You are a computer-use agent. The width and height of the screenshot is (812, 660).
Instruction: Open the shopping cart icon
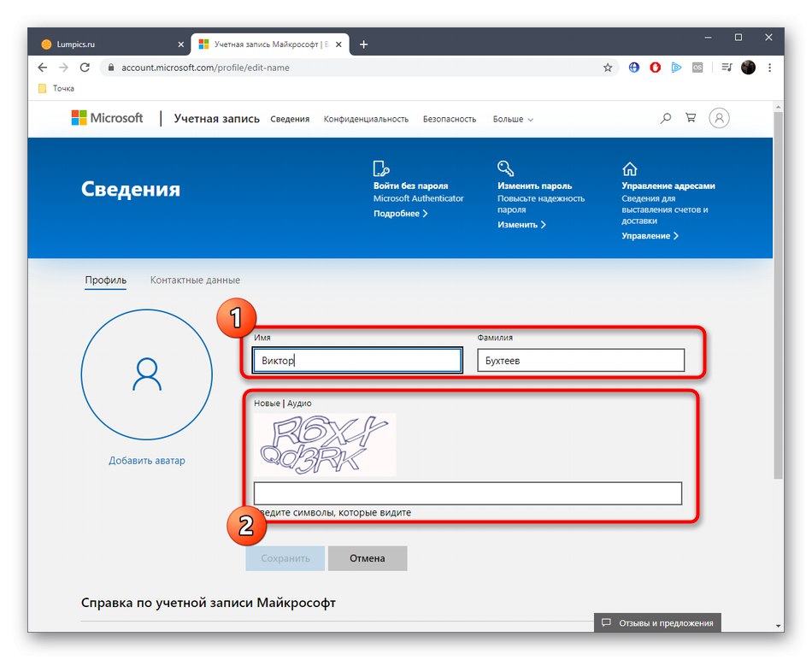[x=691, y=118]
